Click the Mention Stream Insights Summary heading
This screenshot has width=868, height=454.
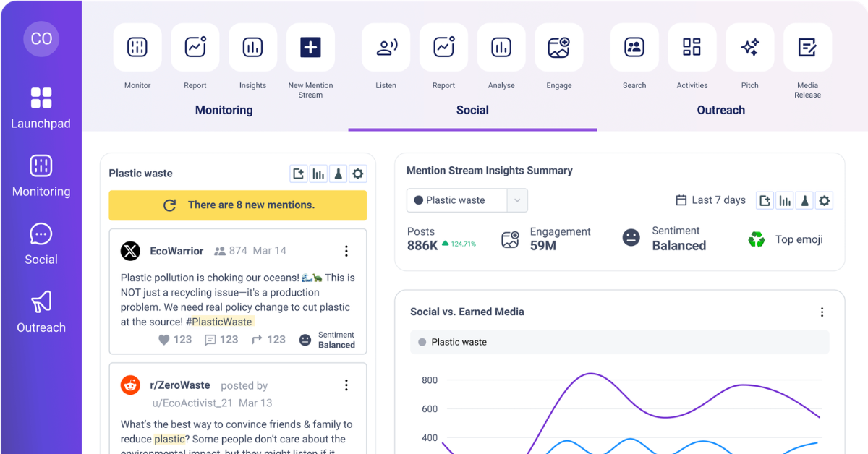click(490, 171)
